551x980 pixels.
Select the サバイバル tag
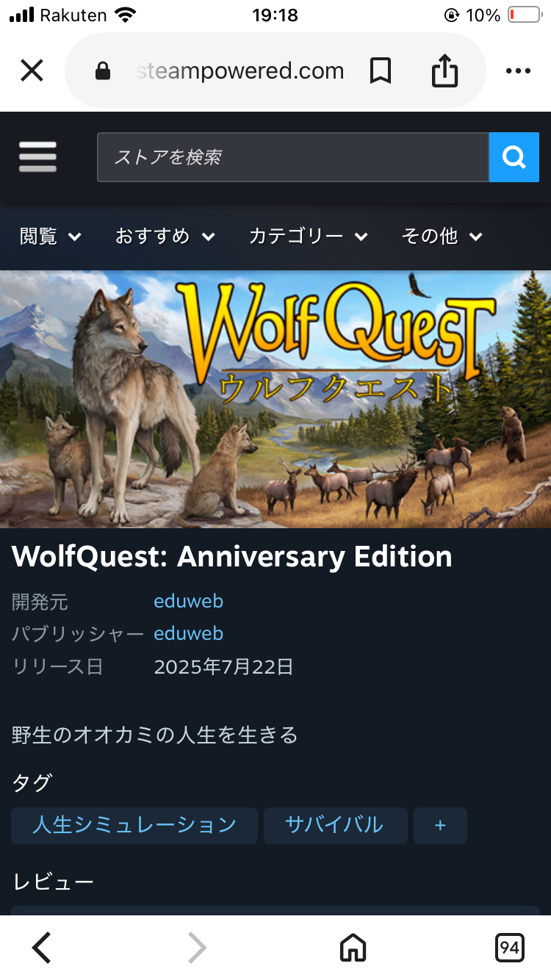tap(335, 825)
